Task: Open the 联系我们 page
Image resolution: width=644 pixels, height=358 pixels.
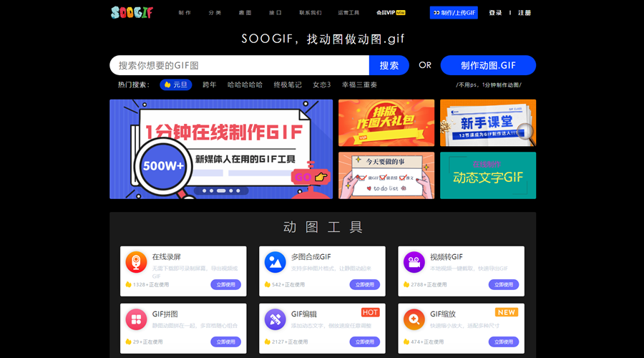Action: 310,13
